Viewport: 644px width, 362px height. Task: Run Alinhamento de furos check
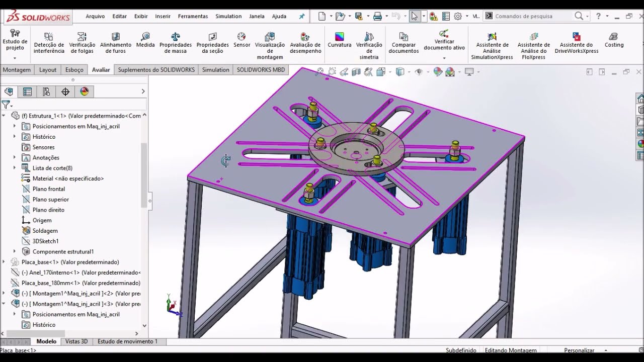click(116, 44)
